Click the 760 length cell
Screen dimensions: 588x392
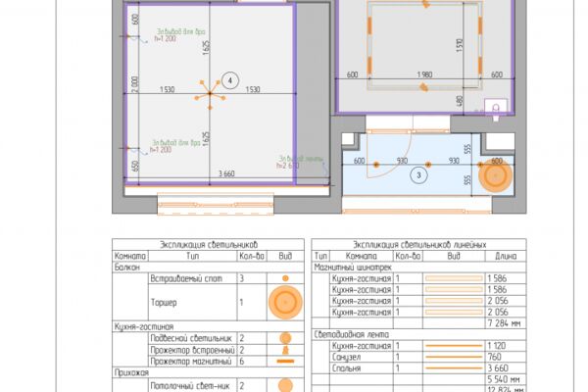[x=506, y=357]
